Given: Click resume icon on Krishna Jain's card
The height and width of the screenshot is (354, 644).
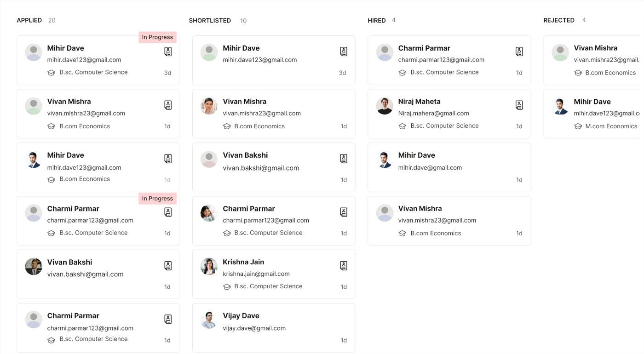Looking at the screenshot, I should click(x=343, y=266).
